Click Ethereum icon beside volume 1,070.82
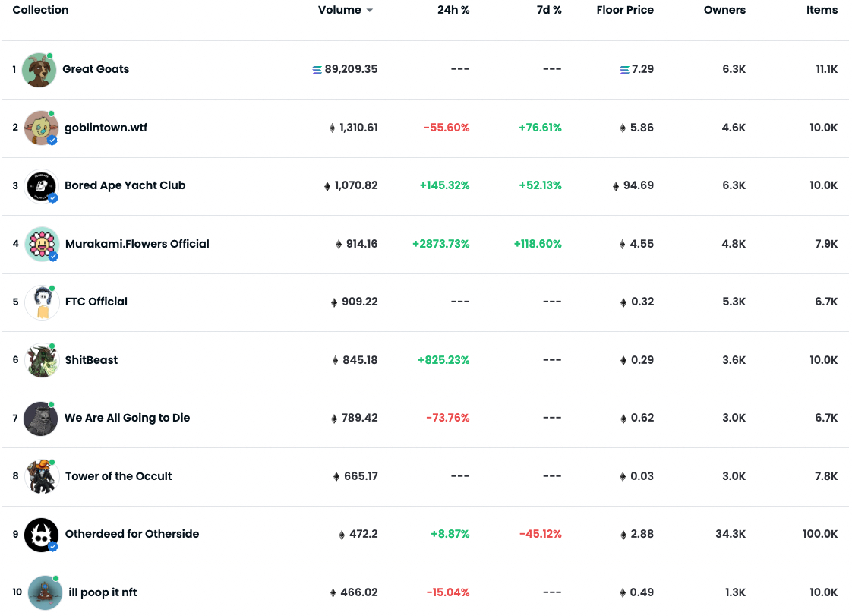 [327, 187]
